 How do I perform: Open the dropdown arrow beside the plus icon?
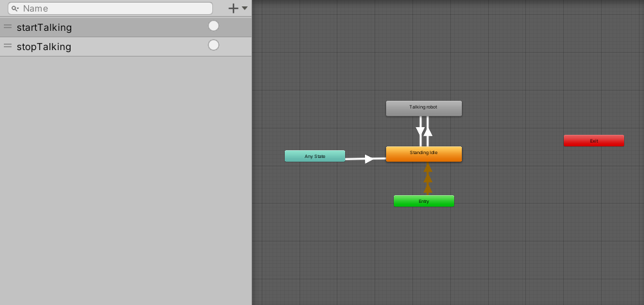click(x=245, y=8)
